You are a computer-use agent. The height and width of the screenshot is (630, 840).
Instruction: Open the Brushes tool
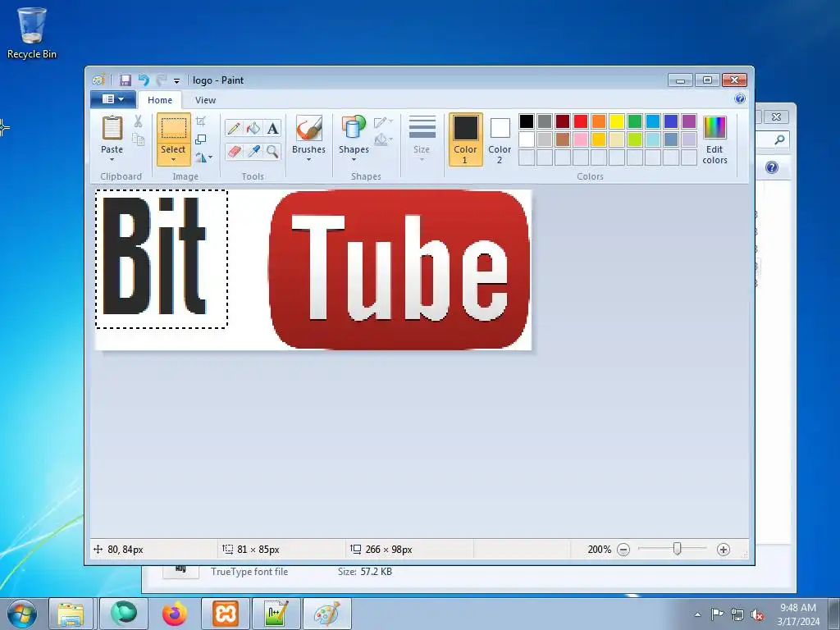[x=309, y=129]
